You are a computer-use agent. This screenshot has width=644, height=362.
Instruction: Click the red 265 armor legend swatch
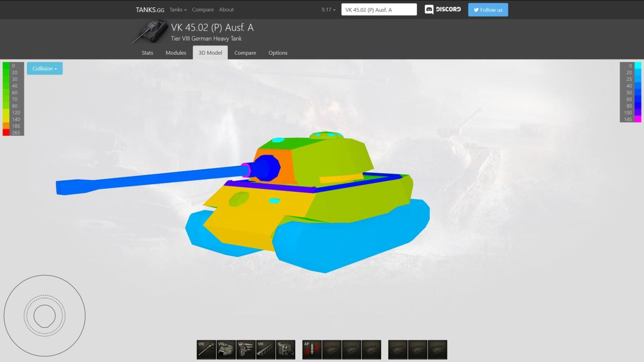6,133
